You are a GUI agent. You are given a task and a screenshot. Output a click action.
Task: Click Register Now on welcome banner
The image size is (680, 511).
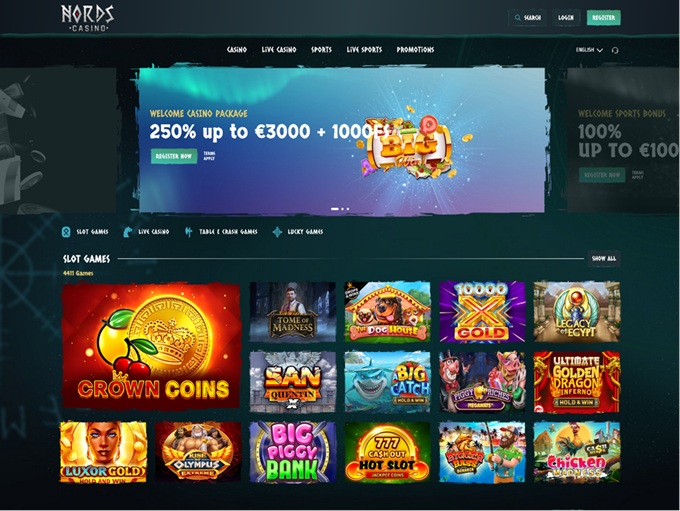tap(174, 156)
